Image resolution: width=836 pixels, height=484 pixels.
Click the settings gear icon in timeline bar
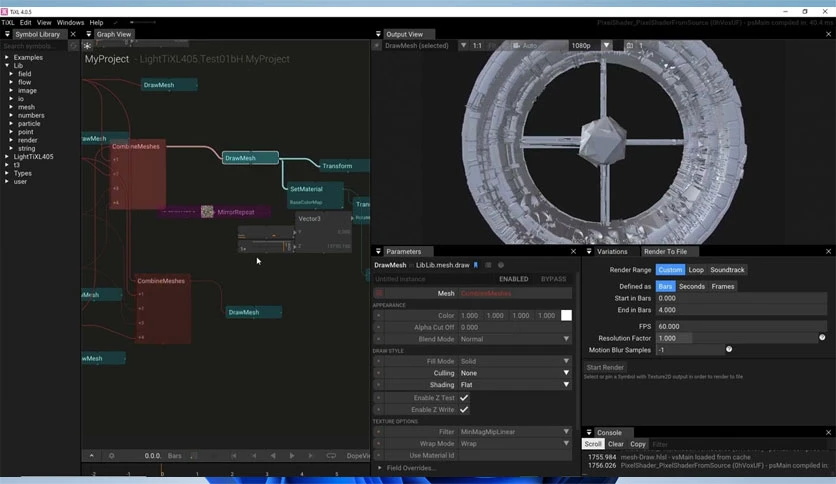coord(111,456)
